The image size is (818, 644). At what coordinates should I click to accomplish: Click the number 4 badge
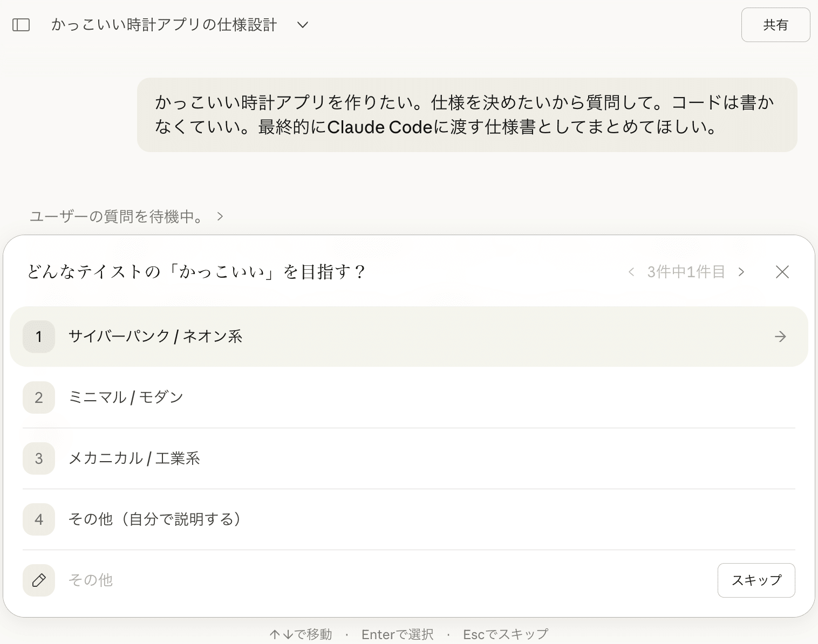tap(39, 519)
